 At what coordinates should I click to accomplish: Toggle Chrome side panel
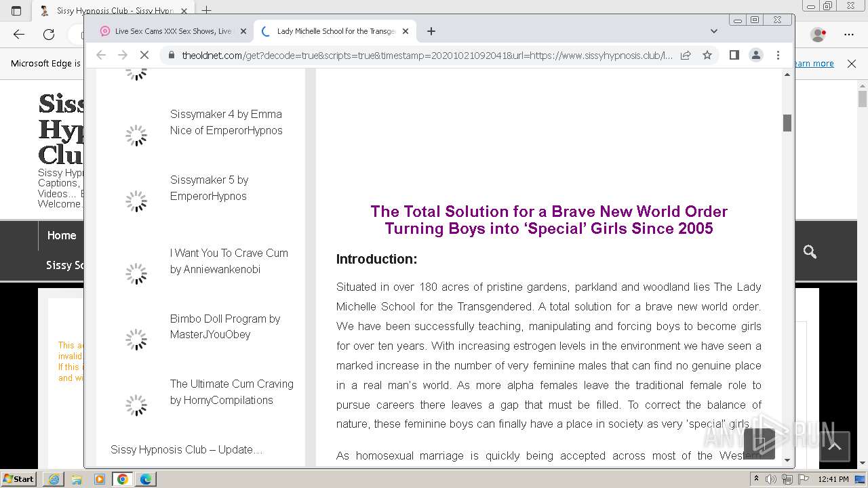point(734,55)
